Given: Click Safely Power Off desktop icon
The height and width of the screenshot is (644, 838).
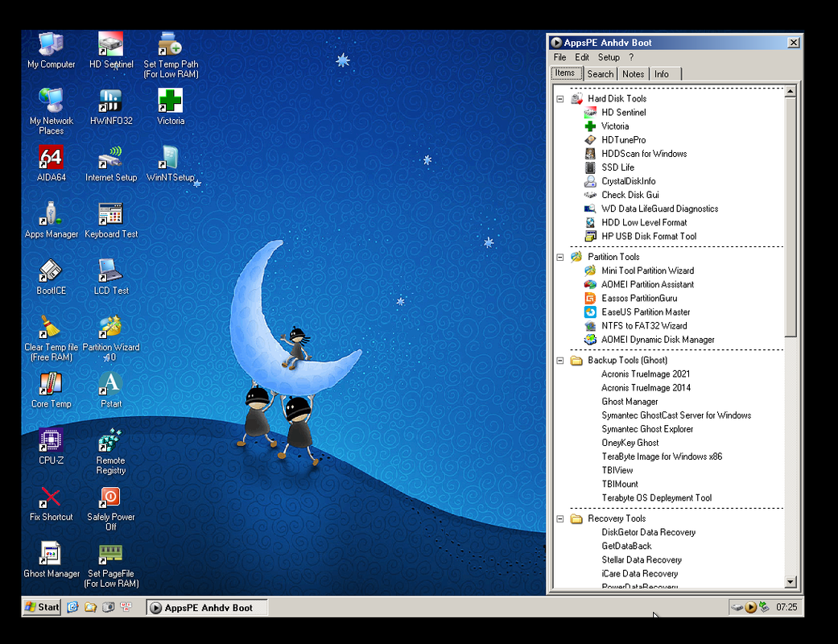Looking at the screenshot, I should (x=110, y=508).
